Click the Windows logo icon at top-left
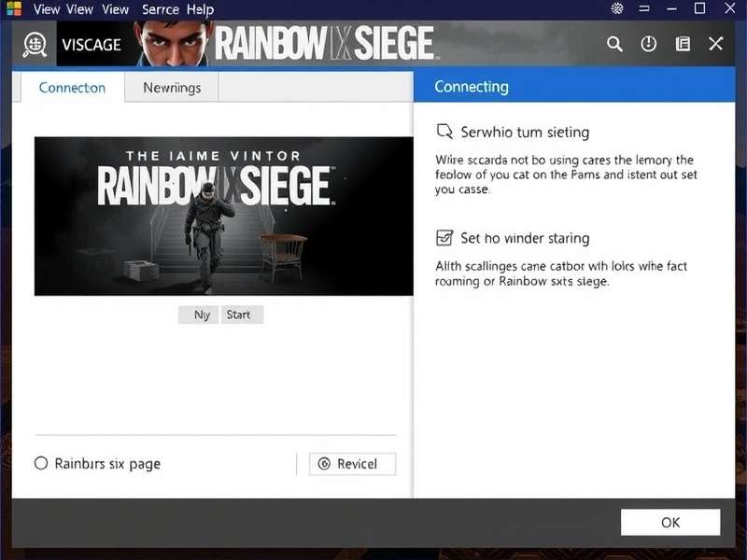The height and width of the screenshot is (560, 747). pyautogui.click(x=14, y=8)
